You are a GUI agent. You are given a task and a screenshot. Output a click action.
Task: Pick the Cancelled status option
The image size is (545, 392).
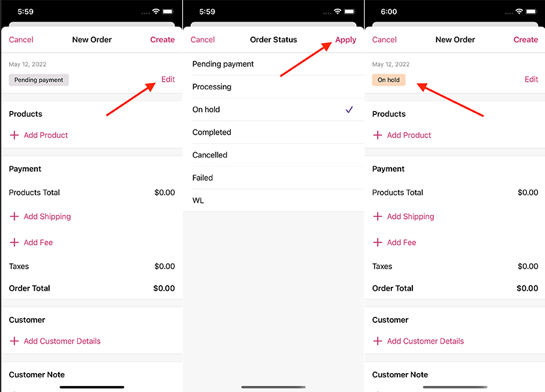click(210, 155)
